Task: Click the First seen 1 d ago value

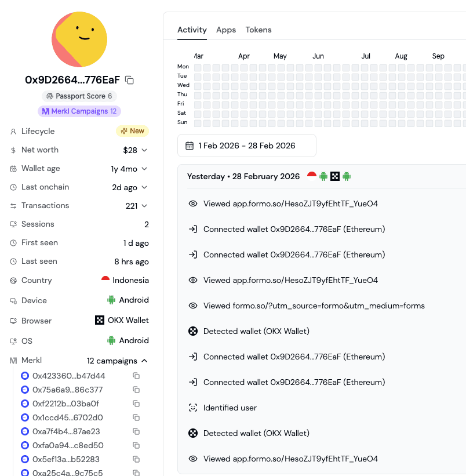Action: point(136,243)
